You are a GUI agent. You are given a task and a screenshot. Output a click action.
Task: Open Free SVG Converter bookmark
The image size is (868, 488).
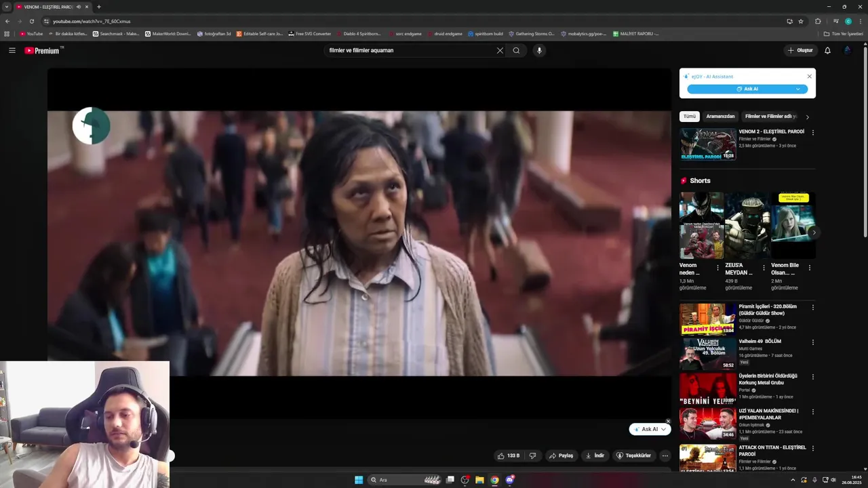(x=310, y=33)
